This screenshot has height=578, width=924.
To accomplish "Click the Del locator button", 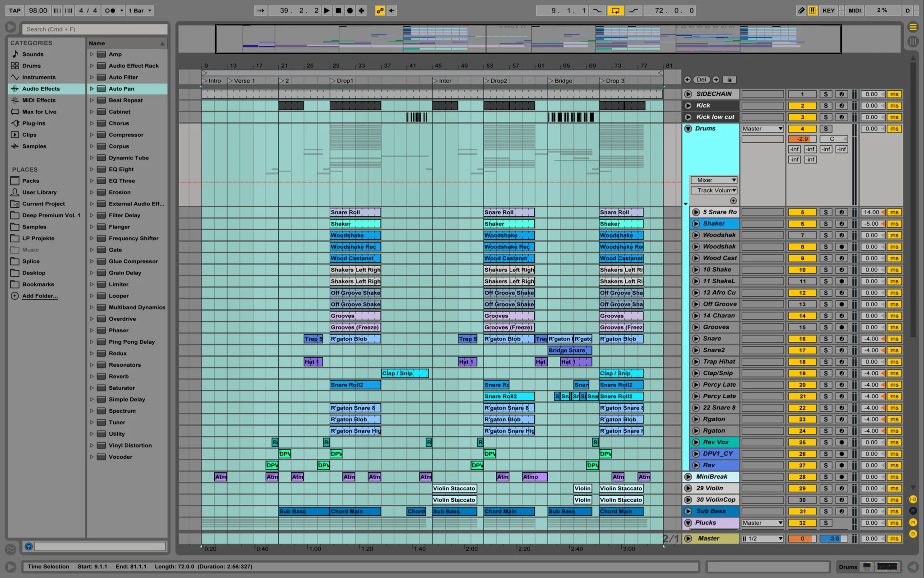I will [x=702, y=79].
